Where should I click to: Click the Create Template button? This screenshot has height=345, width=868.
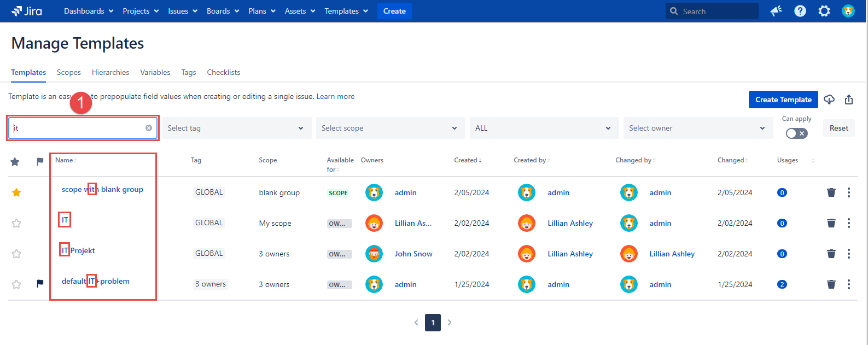[x=783, y=100]
